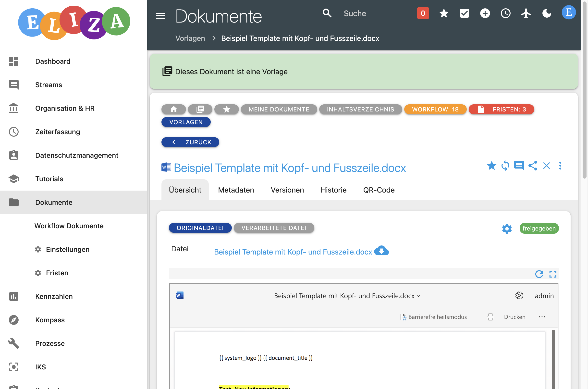Reload the document preview
The image size is (588, 389).
click(539, 274)
